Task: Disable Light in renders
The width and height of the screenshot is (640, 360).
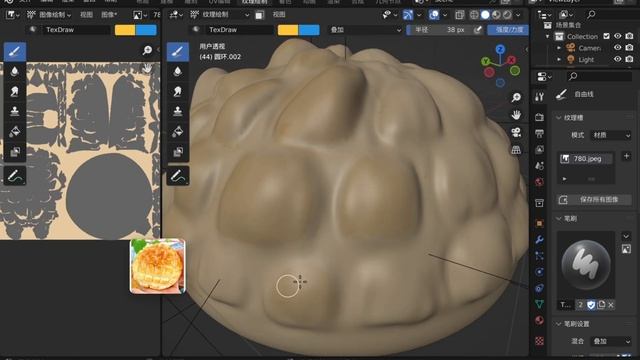Action: 629,59
